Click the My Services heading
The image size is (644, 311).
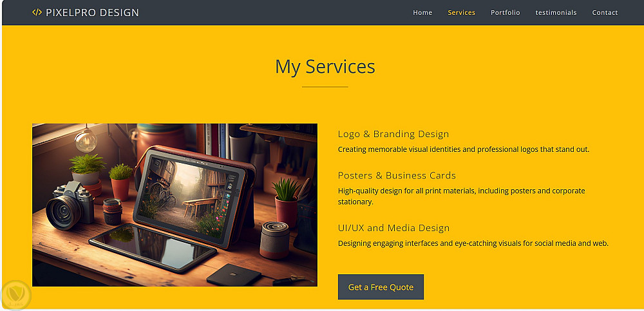point(325,66)
